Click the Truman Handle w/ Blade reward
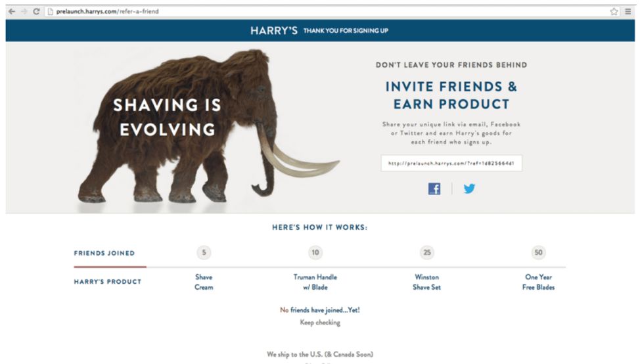Image resolution: width=640 pixels, height=364 pixels. pyautogui.click(x=315, y=282)
